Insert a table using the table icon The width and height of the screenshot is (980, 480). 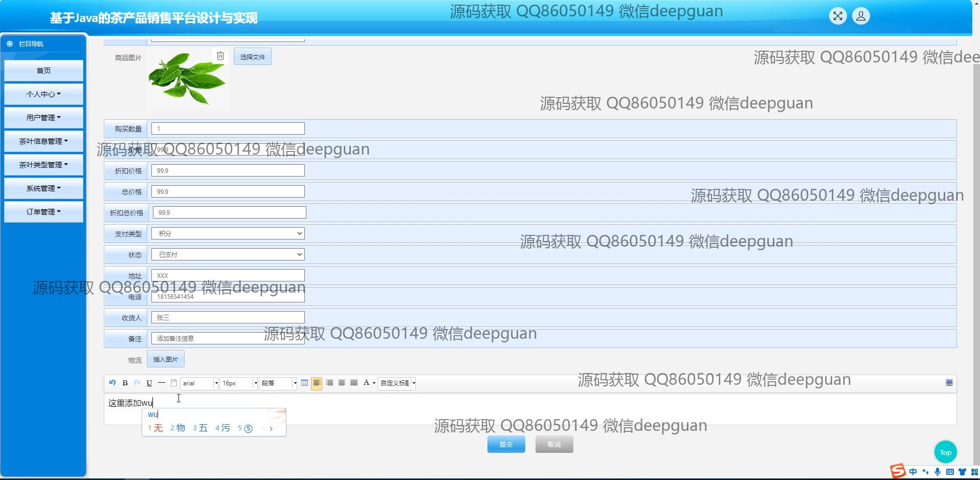305,383
